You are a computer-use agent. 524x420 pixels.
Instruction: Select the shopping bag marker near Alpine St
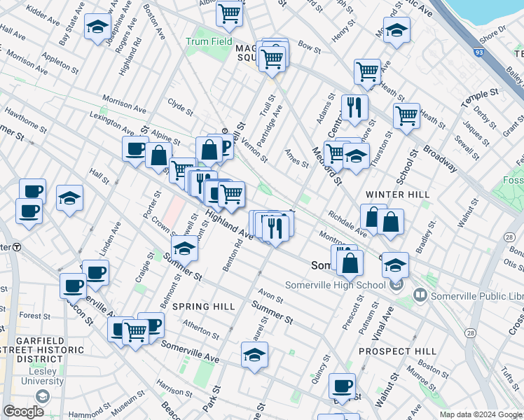pyautogui.click(x=159, y=156)
